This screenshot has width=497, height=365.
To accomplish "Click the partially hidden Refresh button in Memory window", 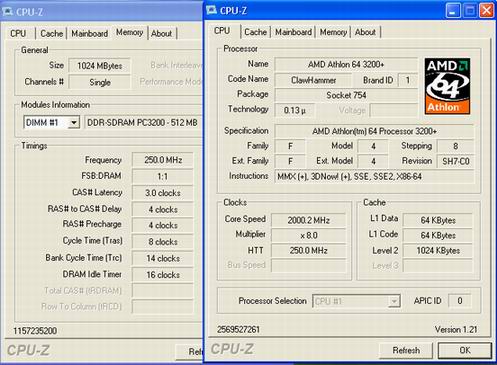I will [x=190, y=352].
